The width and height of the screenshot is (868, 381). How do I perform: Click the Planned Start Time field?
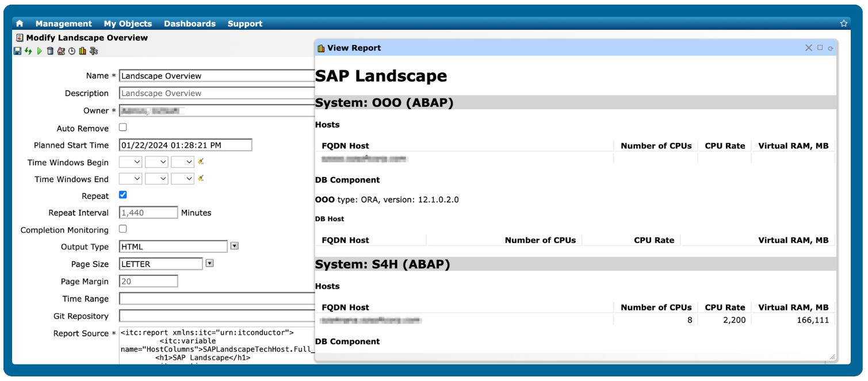coord(185,145)
